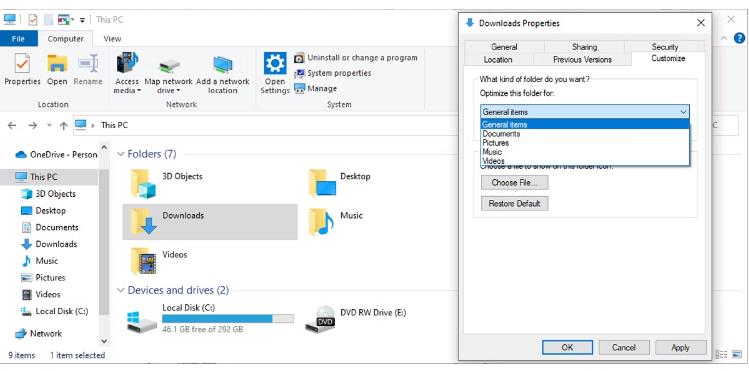The image size is (749, 371).
Task: Click the navigation pane scroll up arrow
Action: coord(104,147)
